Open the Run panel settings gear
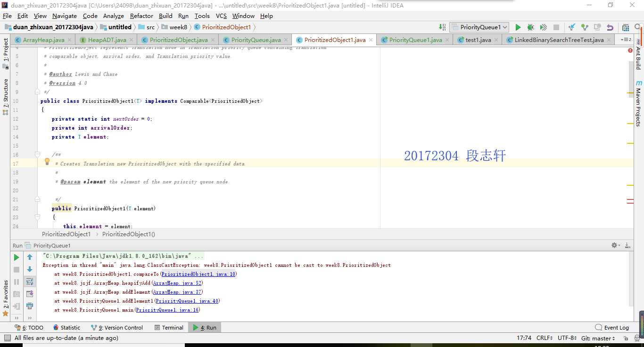The width and height of the screenshot is (644, 347). (615, 245)
